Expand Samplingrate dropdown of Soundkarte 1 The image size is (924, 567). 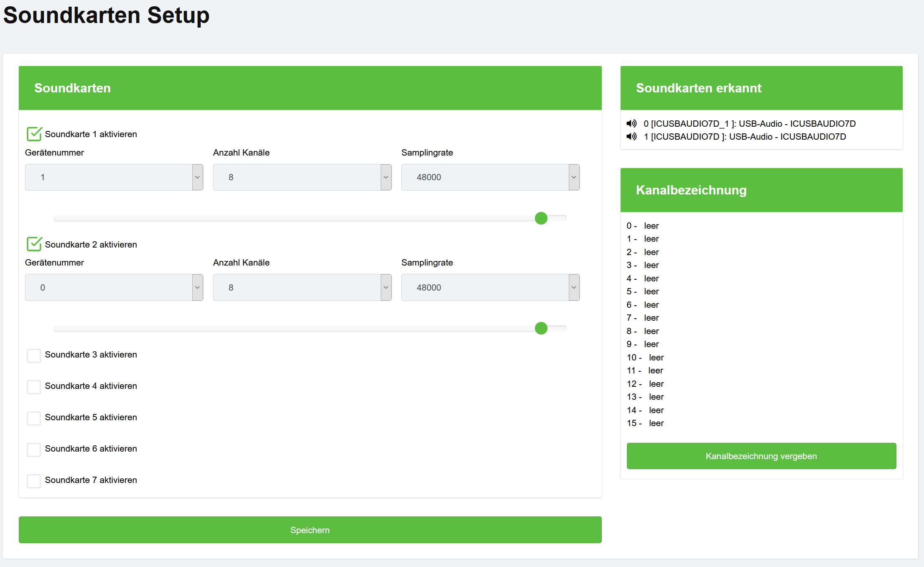click(x=490, y=177)
